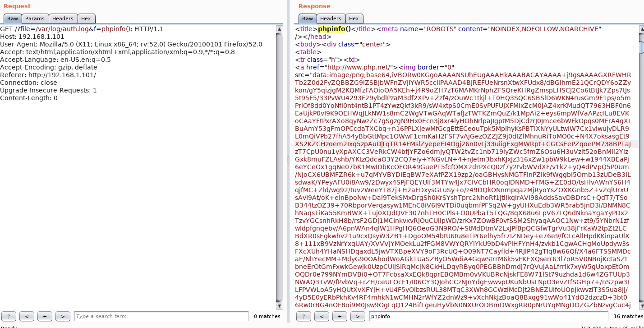
Task: Click Response help question-mark button
Action: 304,316
